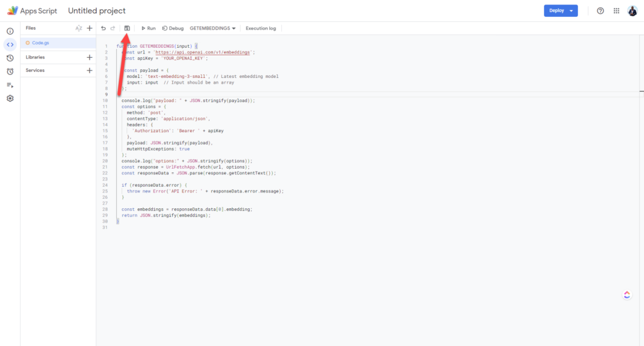644x346 pixels.
Task: Add a new file with plus icon
Action: 89,28
